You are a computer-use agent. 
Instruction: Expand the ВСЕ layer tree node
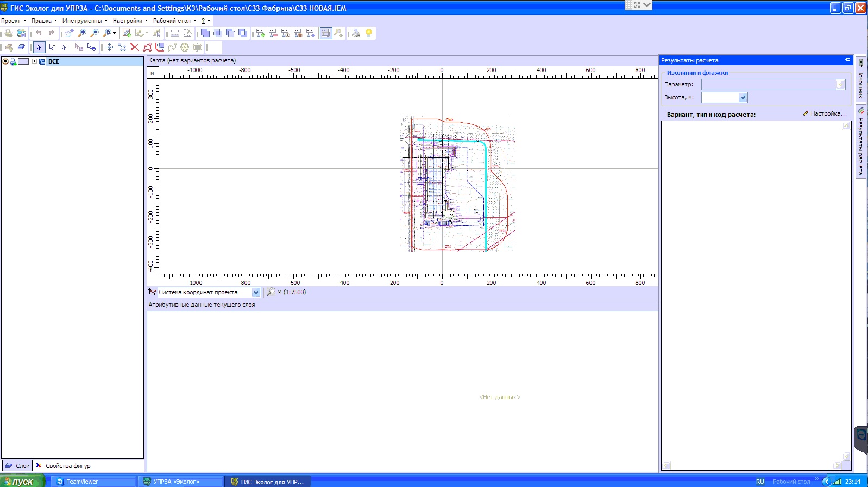coord(34,61)
